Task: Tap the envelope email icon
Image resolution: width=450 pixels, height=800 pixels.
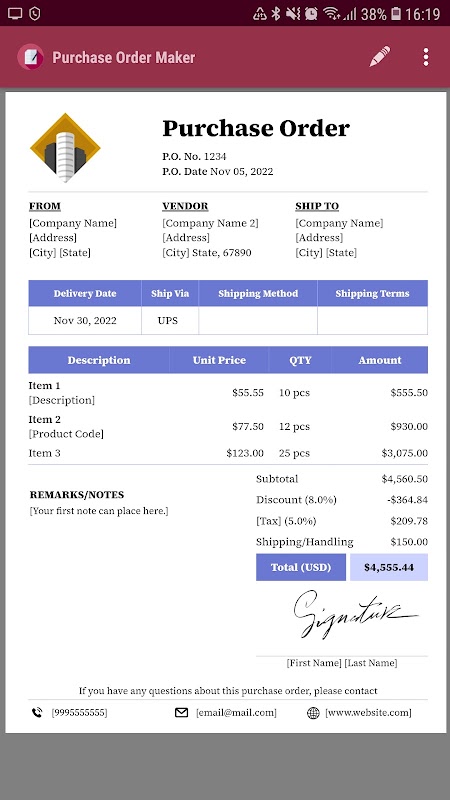Action: (182, 712)
